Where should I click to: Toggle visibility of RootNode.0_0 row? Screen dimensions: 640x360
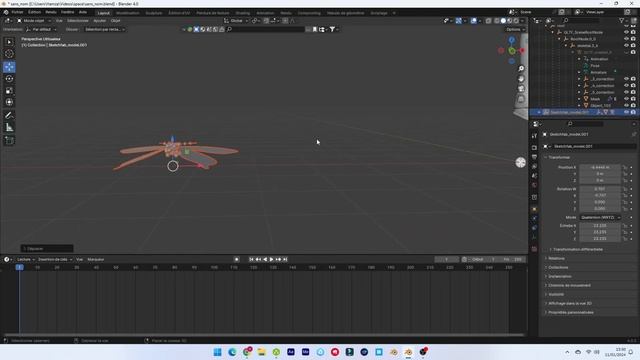[626, 39]
